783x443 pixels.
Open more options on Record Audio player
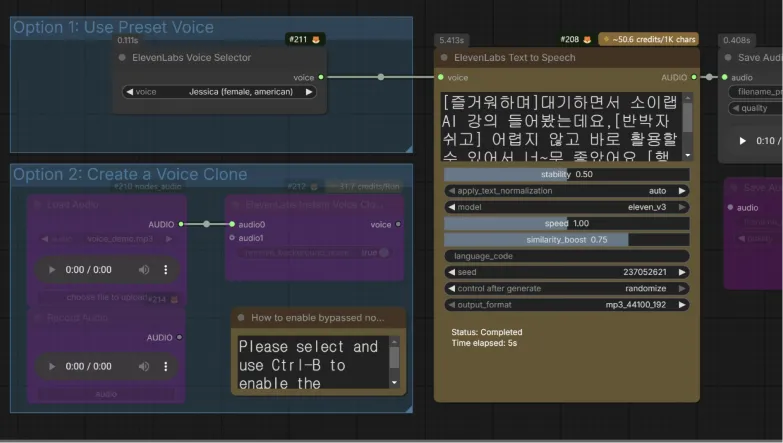point(166,367)
